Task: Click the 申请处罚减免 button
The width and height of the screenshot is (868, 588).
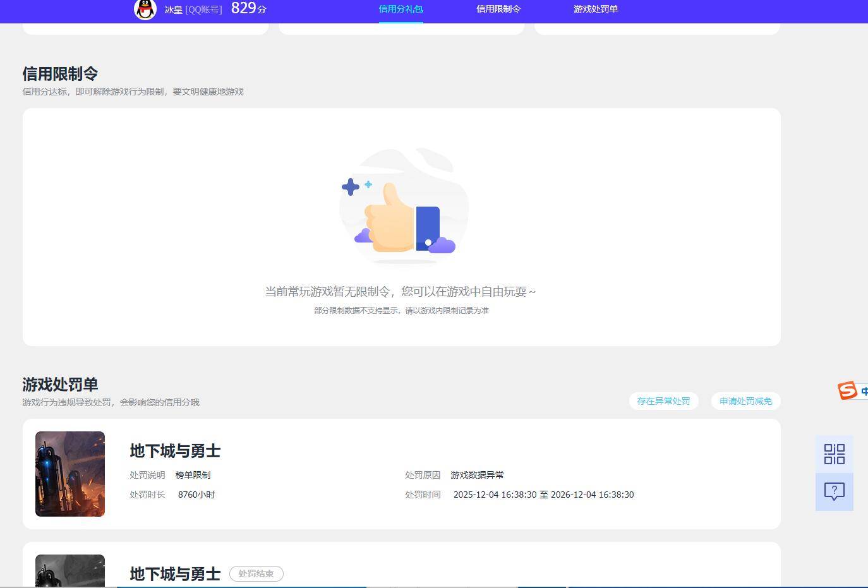Action: click(x=745, y=400)
